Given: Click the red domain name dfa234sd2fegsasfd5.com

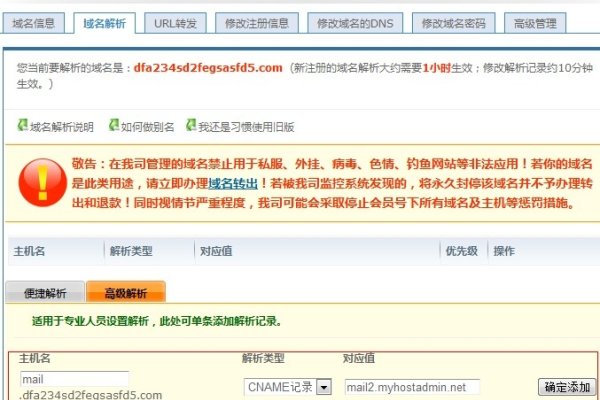Looking at the screenshot, I should (x=208, y=68).
